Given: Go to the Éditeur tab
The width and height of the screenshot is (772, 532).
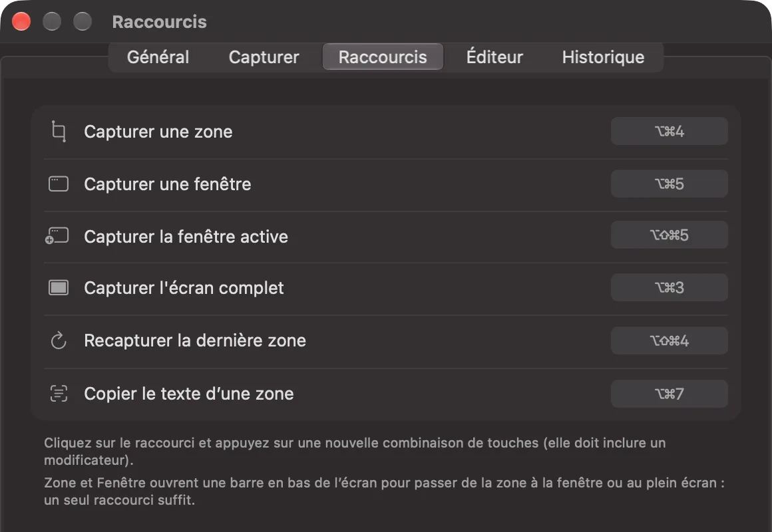Looking at the screenshot, I should pos(494,57).
